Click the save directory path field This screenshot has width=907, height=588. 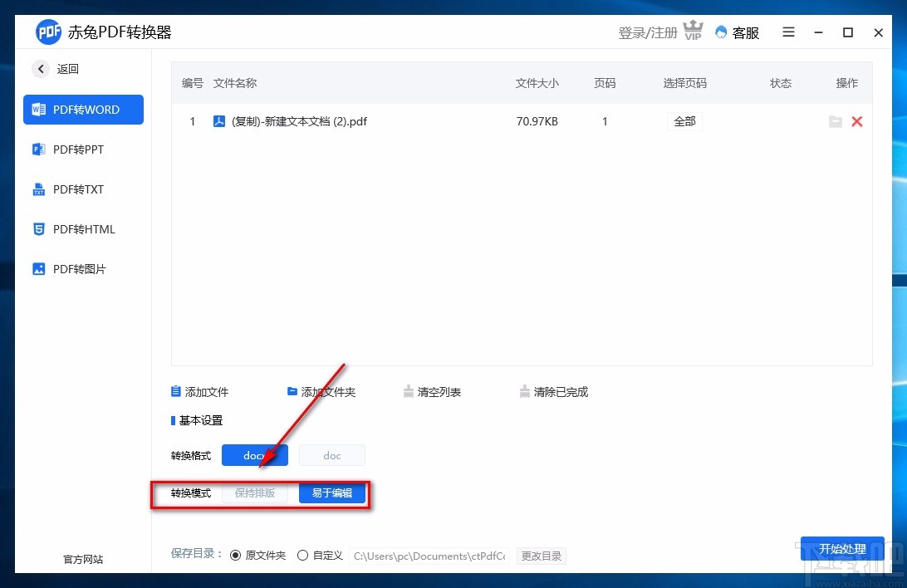[429, 556]
